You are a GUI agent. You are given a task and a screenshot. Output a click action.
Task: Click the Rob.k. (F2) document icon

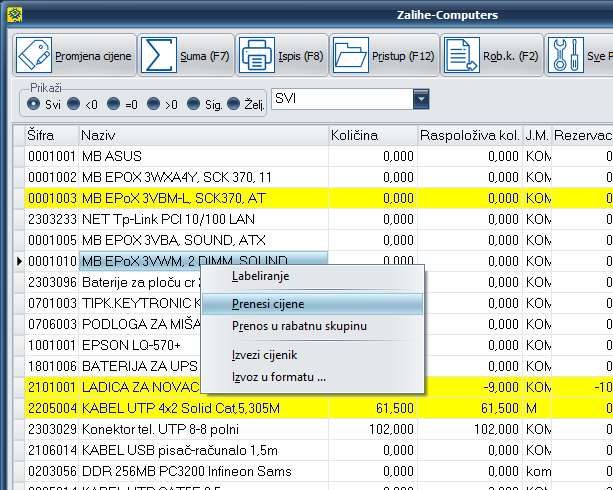pyautogui.click(x=461, y=56)
